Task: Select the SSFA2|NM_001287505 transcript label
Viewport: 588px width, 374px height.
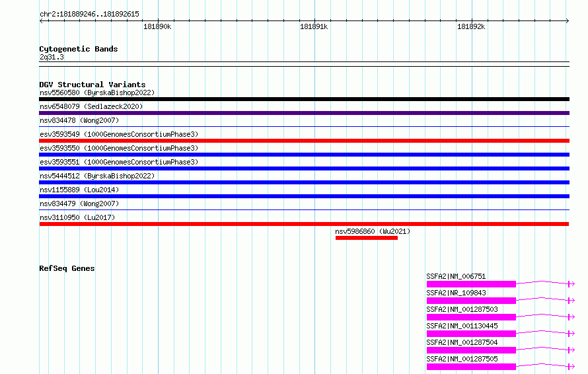Action: pyautogui.click(x=462, y=359)
